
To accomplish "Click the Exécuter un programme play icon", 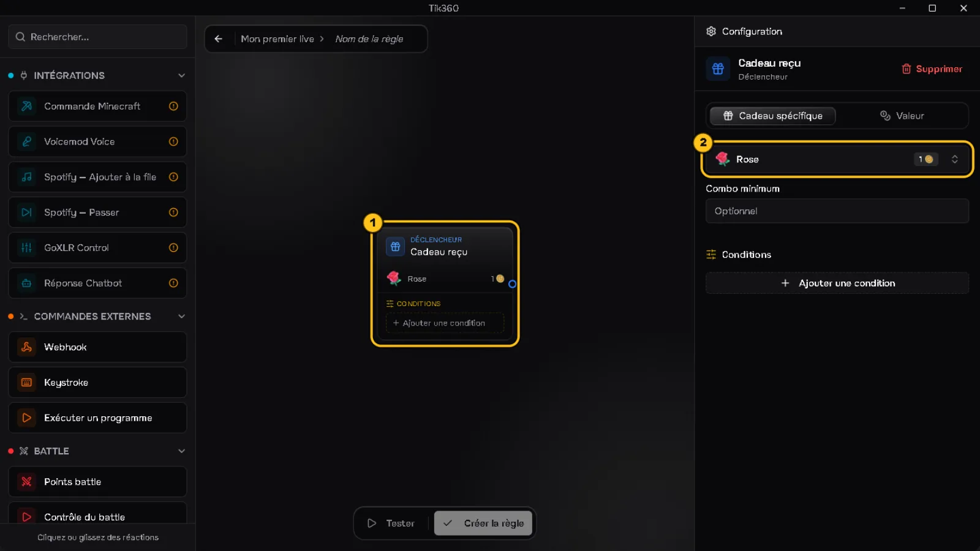I will click(26, 418).
